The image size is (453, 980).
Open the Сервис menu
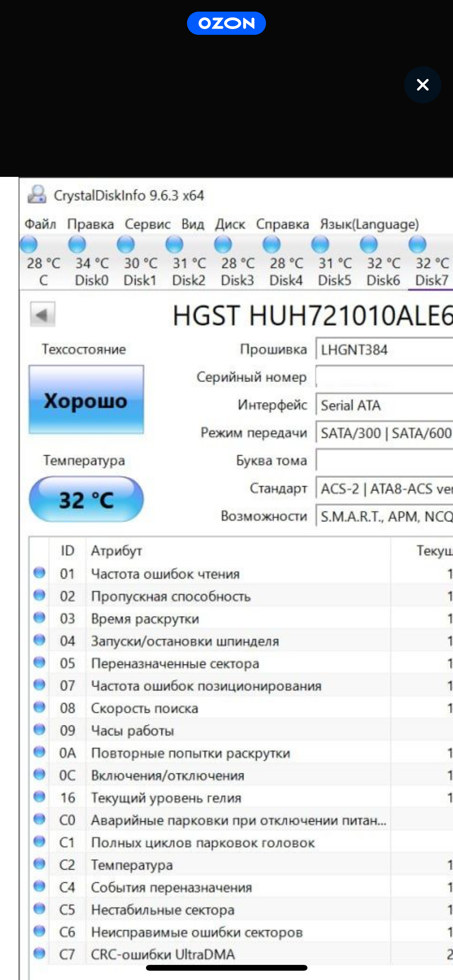pyautogui.click(x=148, y=224)
